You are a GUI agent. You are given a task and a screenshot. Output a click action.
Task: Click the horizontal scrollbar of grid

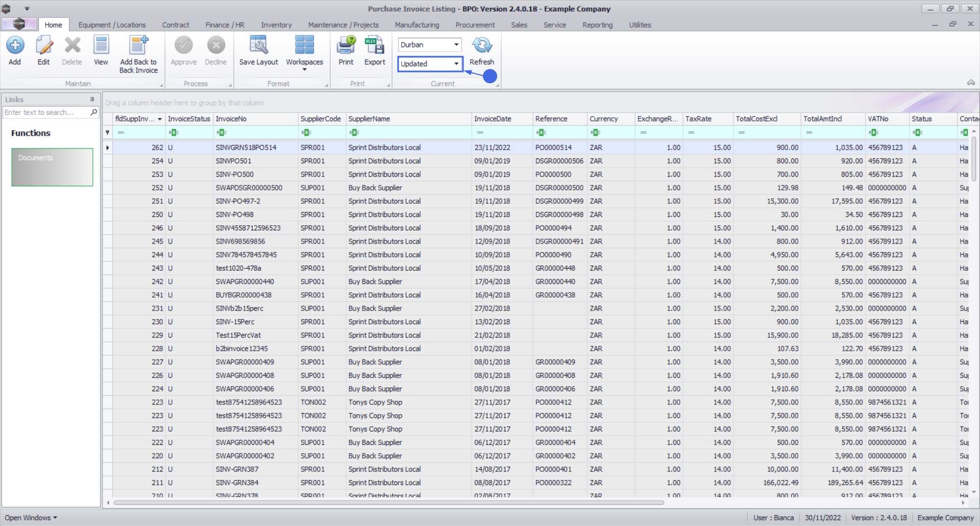click(x=388, y=503)
